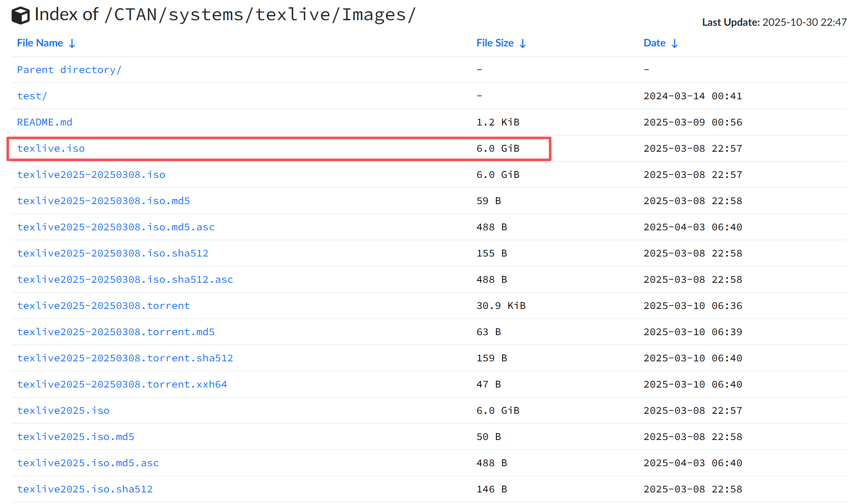Open texlive2025-20250308.torrent.sha512 file

tap(125, 358)
